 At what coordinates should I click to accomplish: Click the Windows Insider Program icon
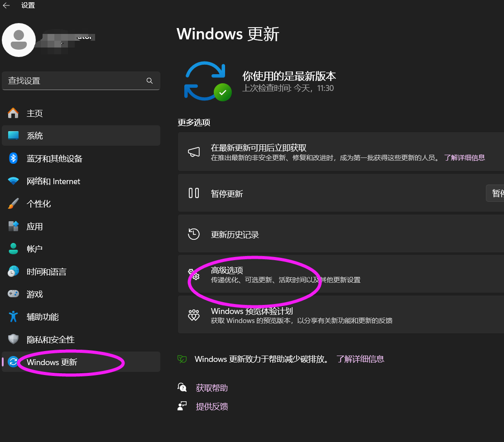(194, 315)
